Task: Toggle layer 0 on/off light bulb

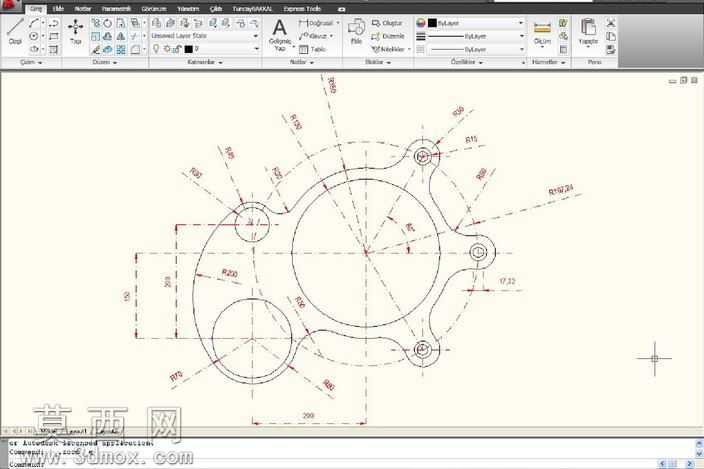Action: (x=156, y=48)
